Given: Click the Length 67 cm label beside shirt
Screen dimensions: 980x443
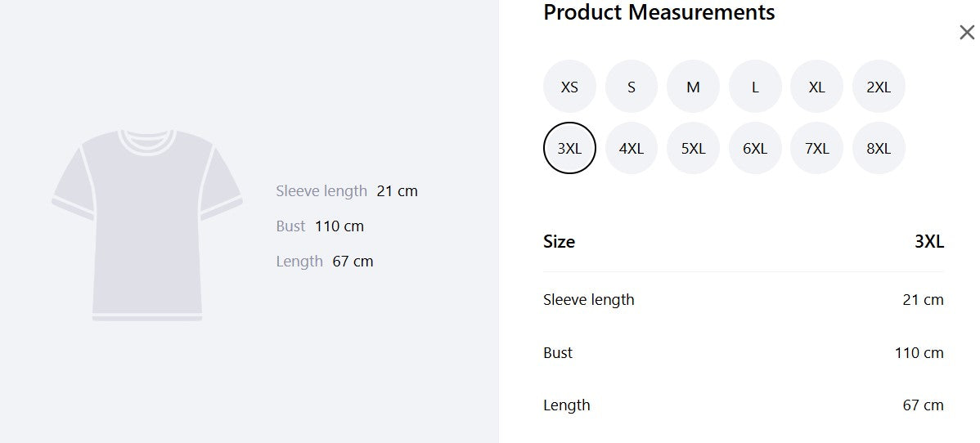Looking at the screenshot, I should tap(325, 262).
